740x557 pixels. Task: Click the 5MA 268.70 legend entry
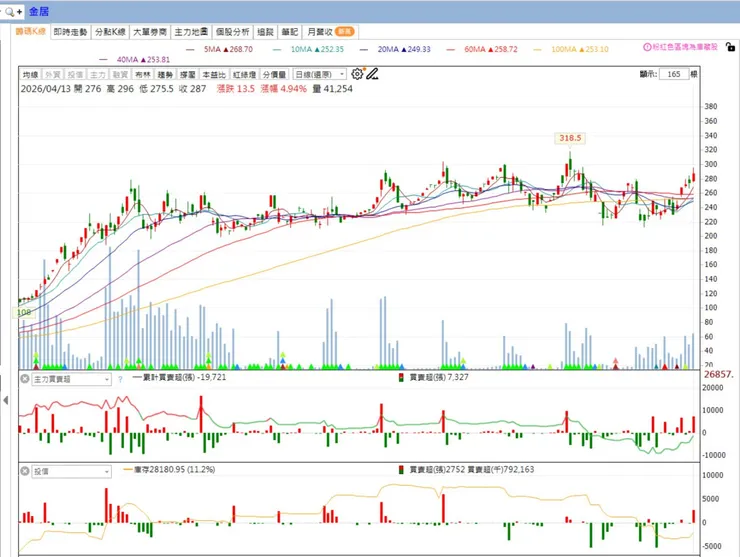click(219, 49)
